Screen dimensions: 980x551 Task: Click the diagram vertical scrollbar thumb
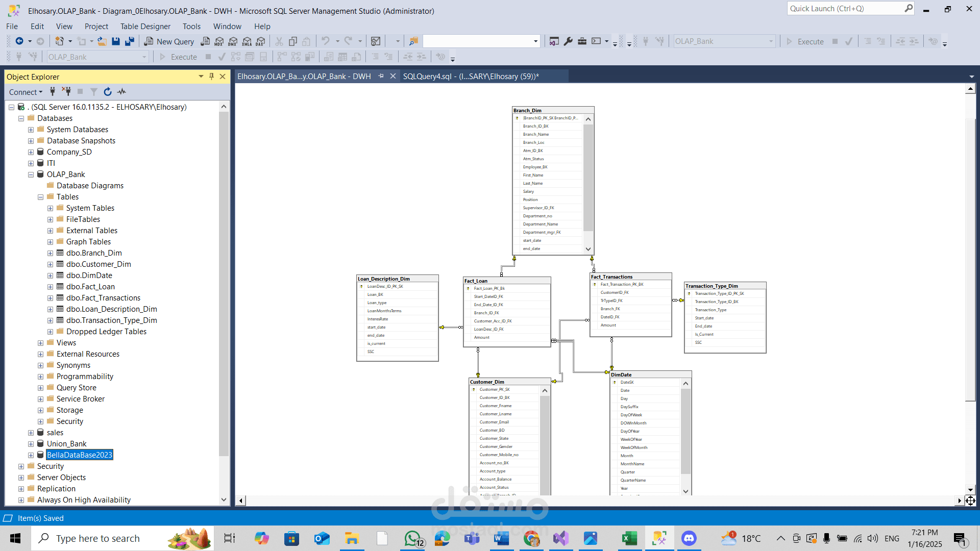[970, 260]
